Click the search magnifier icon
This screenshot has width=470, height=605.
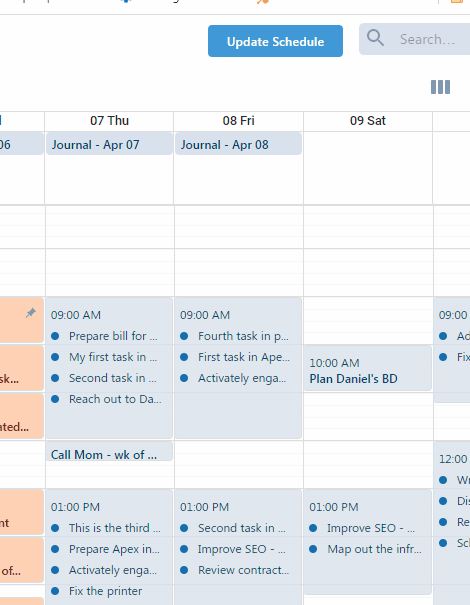pyautogui.click(x=375, y=39)
